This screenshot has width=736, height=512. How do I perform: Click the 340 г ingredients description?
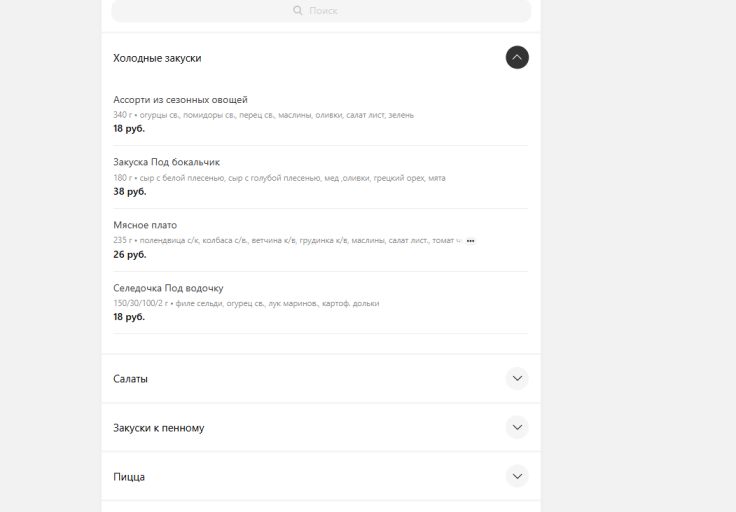263,115
